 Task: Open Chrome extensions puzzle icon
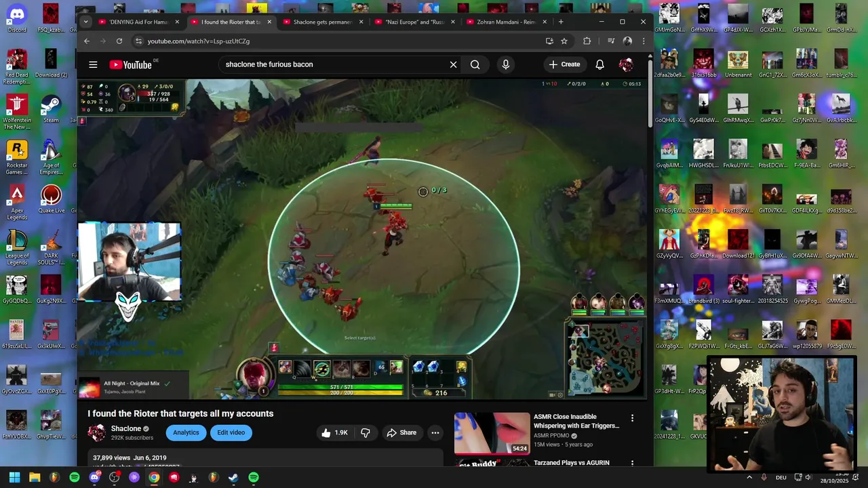tap(587, 41)
